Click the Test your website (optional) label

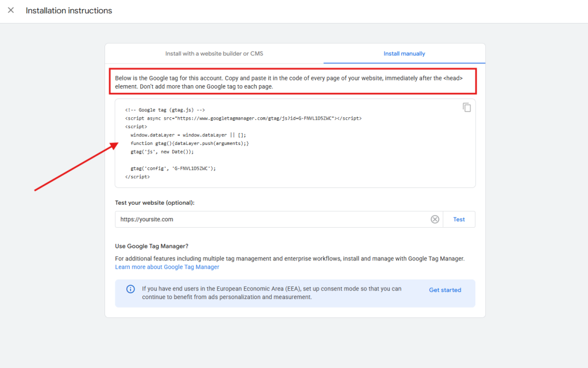pos(154,203)
